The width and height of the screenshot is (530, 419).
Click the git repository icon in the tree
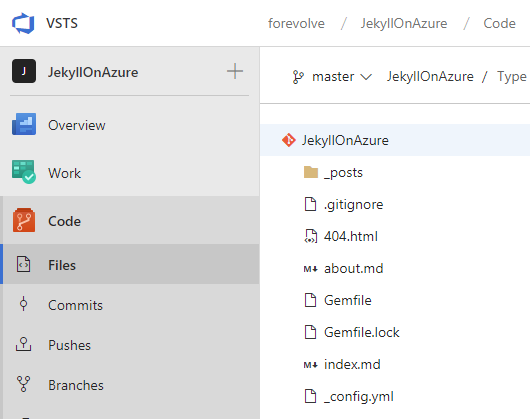tap(289, 140)
